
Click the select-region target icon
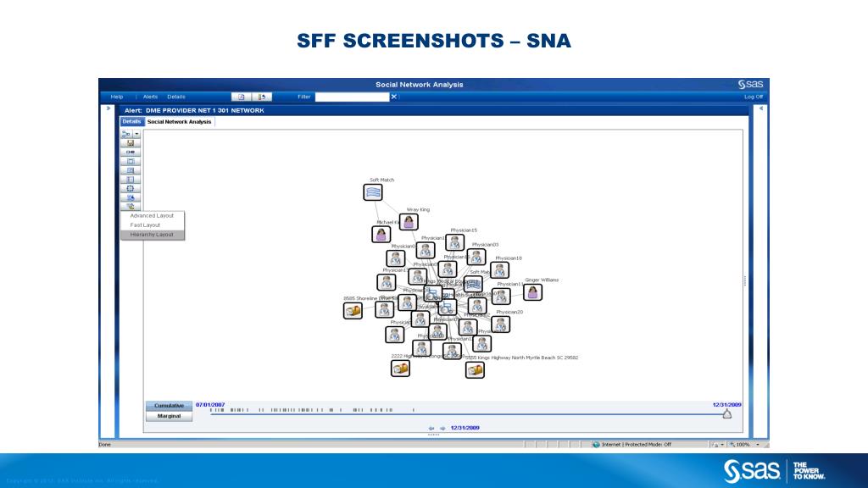pyautogui.click(x=131, y=189)
